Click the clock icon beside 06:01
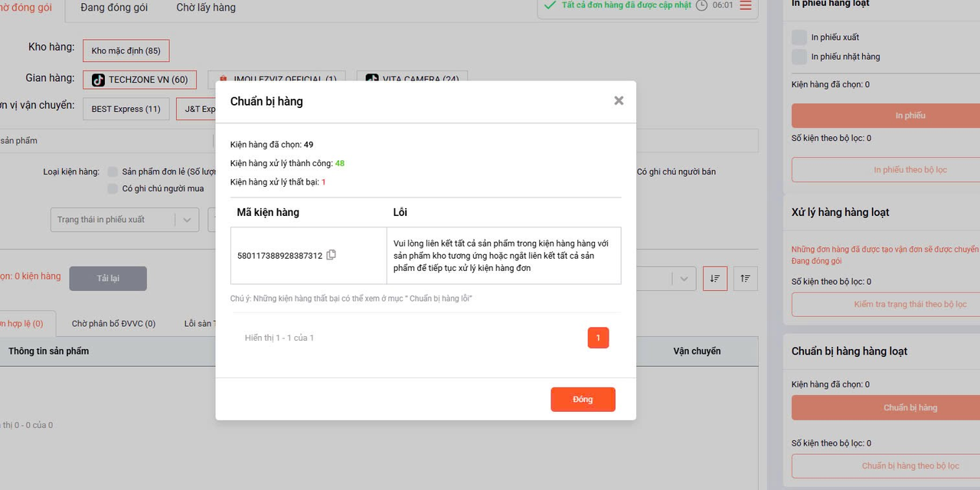980x490 pixels. (x=701, y=5)
